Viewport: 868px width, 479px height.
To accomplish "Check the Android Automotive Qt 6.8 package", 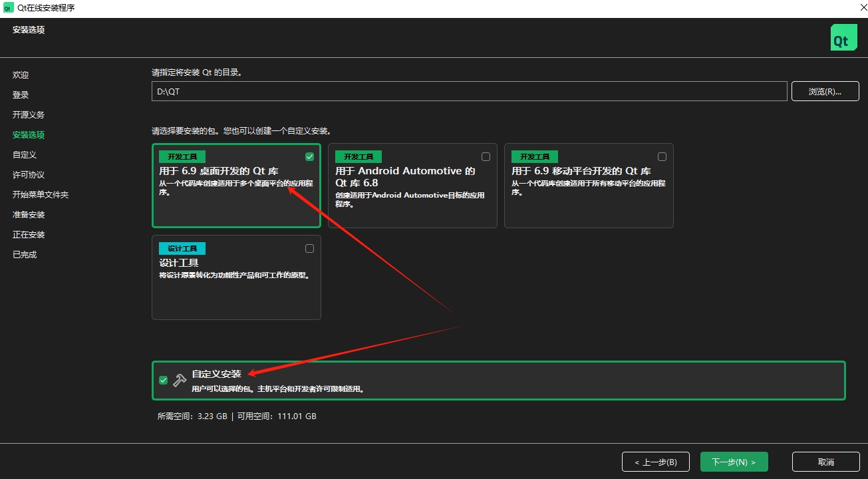I will 486,156.
